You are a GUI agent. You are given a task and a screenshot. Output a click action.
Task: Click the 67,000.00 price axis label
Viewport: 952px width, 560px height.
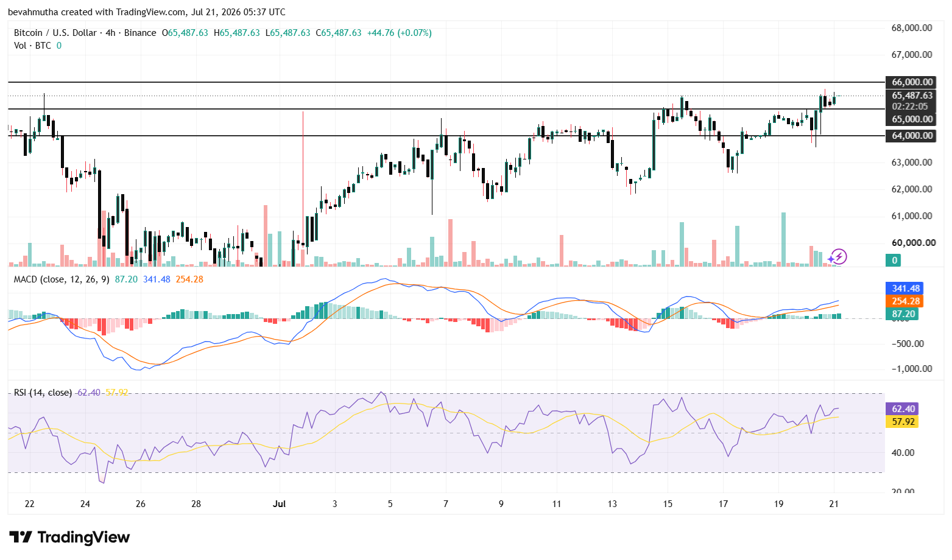click(x=912, y=55)
